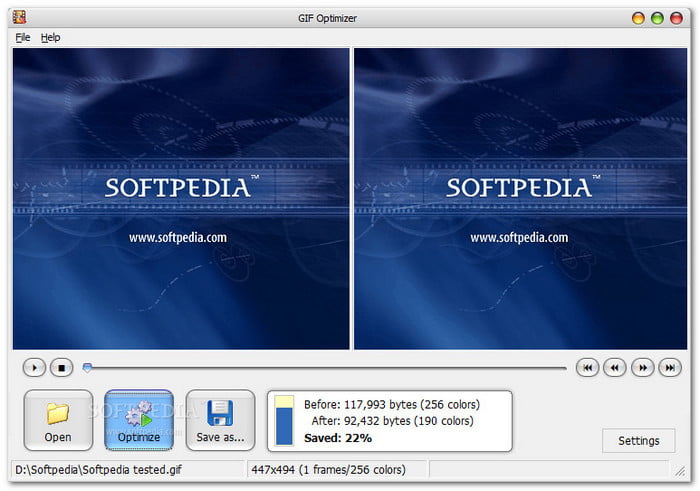This screenshot has width=700, height=491.
Task: Click the optimized GIF preview image
Action: [x=521, y=199]
